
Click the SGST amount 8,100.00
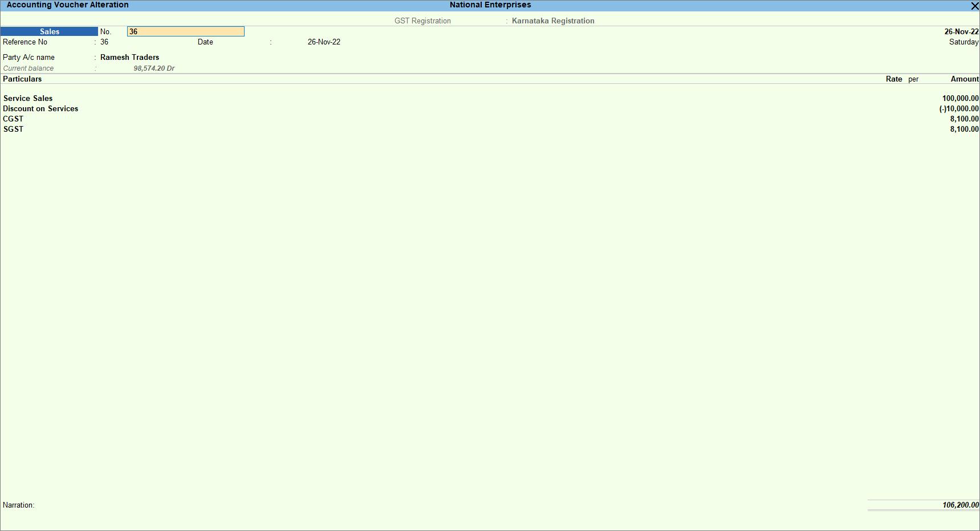[x=964, y=129]
